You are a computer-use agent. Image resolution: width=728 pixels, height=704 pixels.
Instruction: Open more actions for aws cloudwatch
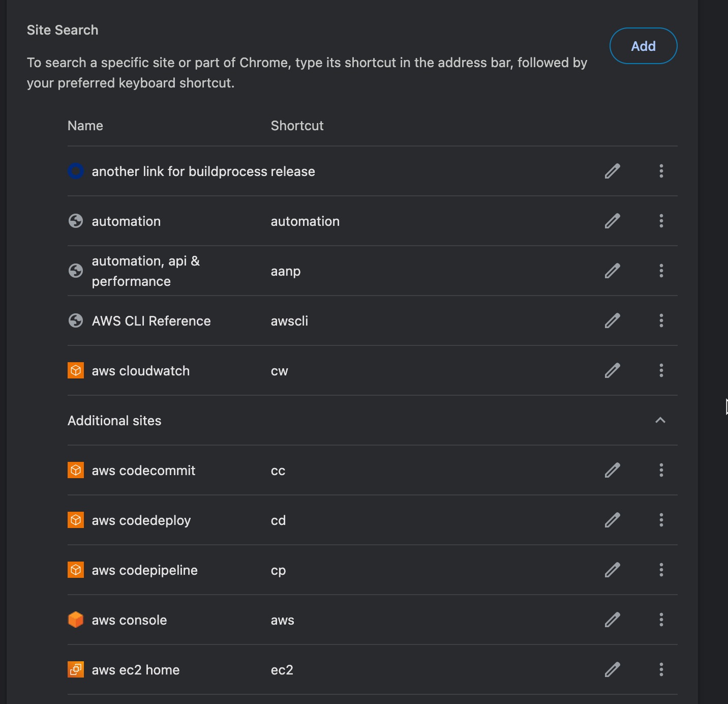pos(661,370)
